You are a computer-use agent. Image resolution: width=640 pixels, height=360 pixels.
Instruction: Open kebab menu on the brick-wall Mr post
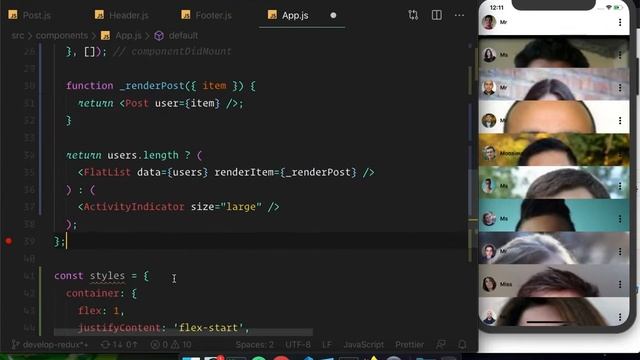[620, 88]
